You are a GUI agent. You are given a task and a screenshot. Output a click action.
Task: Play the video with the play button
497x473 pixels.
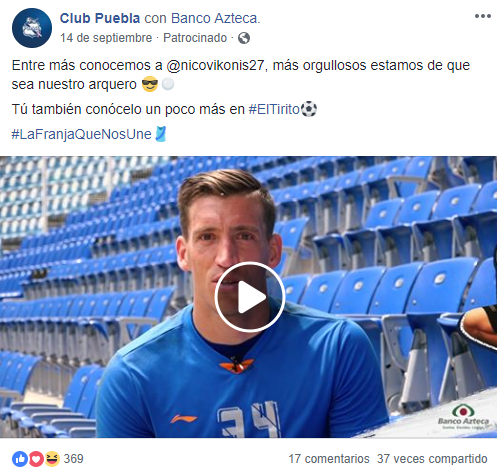[x=250, y=297]
